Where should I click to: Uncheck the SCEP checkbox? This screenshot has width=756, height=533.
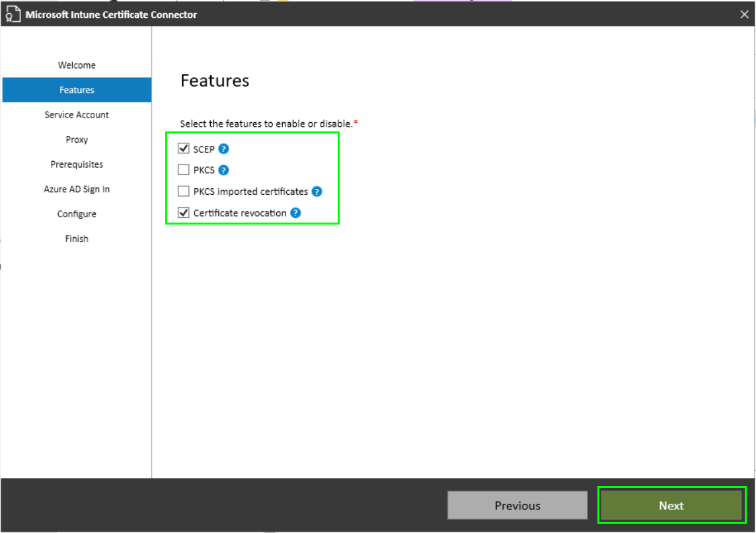coord(184,149)
